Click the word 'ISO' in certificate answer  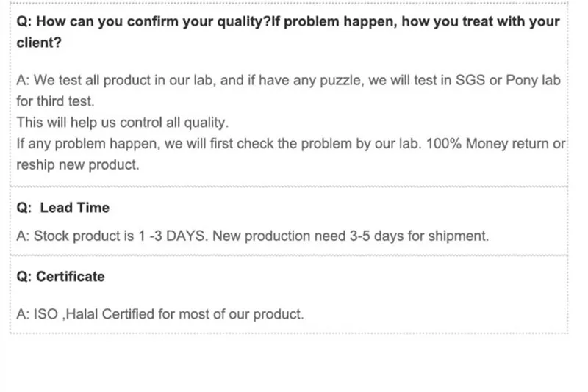click(x=46, y=314)
